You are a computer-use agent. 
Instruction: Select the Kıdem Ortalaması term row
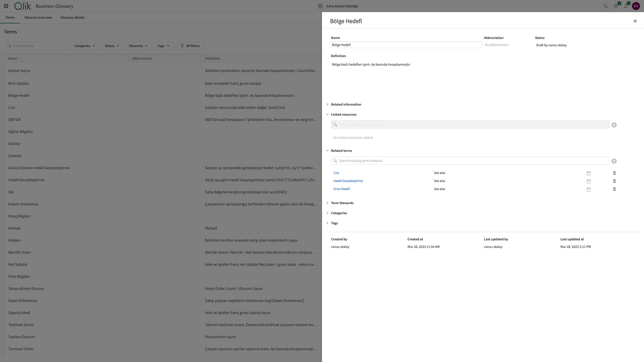point(163,204)
